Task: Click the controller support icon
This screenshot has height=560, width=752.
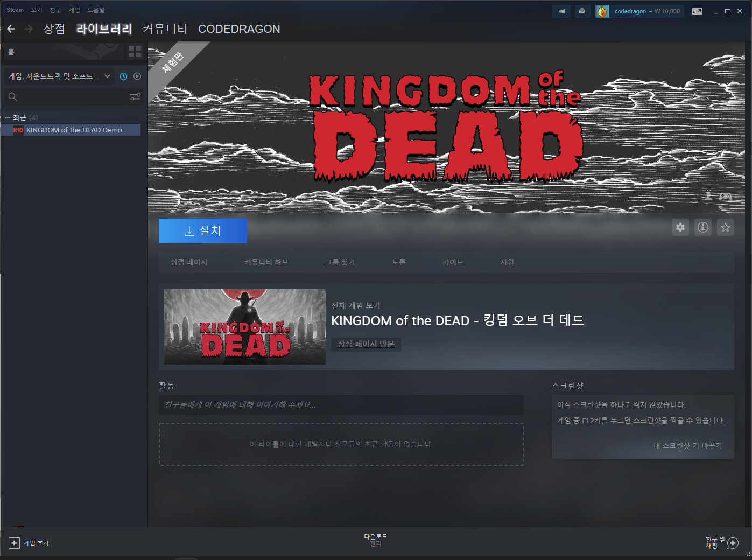Action: pyautogui.click(x=726, y=197)
